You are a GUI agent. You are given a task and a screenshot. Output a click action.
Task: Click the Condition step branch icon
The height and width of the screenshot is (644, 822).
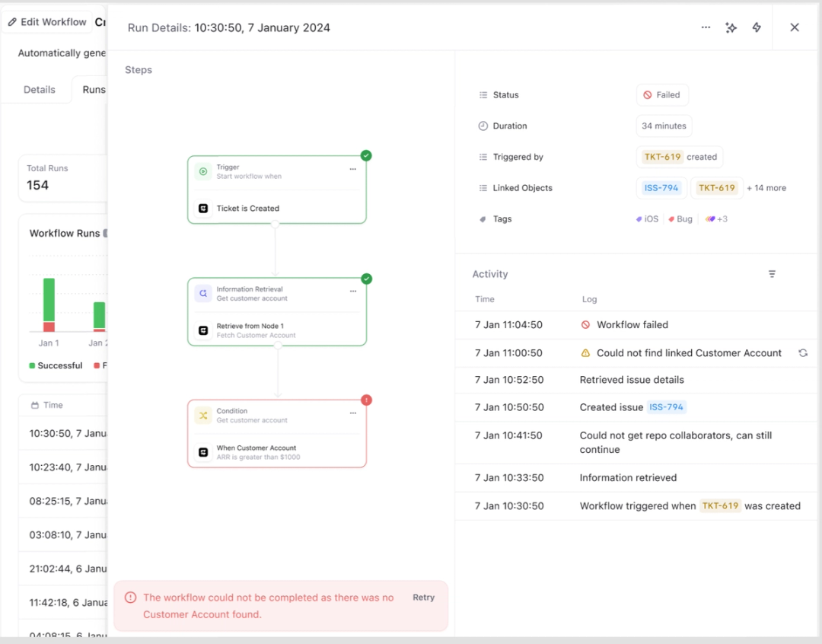click(x=203, y=416)
